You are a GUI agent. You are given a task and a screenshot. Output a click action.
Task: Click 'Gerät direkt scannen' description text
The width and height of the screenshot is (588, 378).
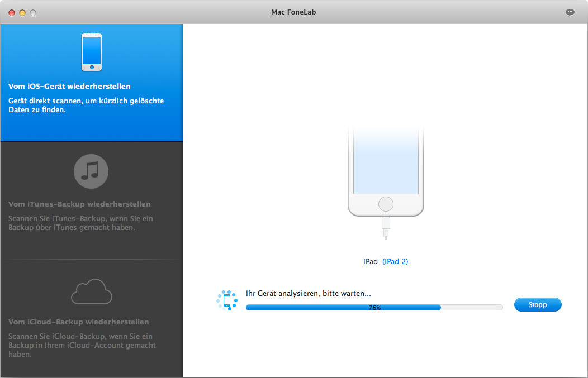86,106
